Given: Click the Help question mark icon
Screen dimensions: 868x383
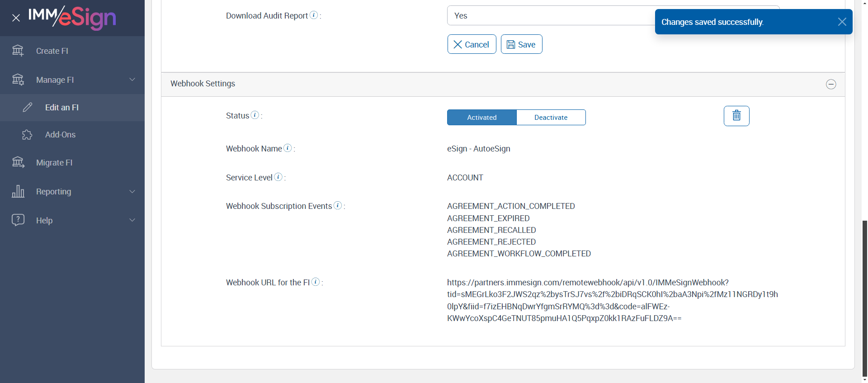Looking at the screenshot, I should coord(18,220).
